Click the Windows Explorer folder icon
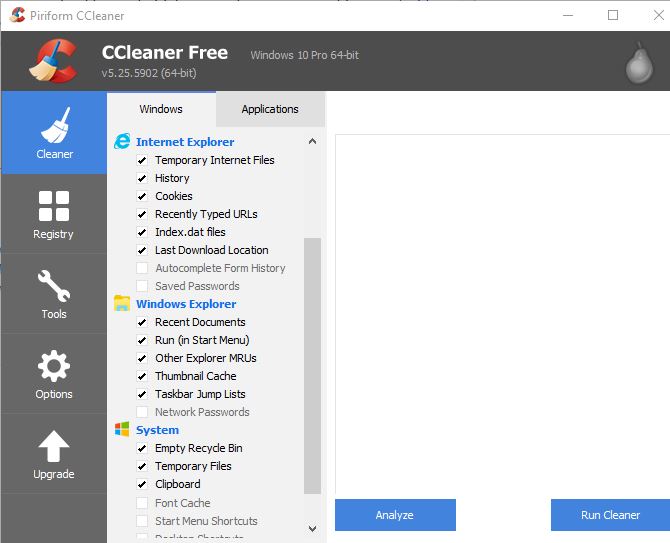Screen dimensions: 670x543 pyautogui.click(x=122, y=303)
